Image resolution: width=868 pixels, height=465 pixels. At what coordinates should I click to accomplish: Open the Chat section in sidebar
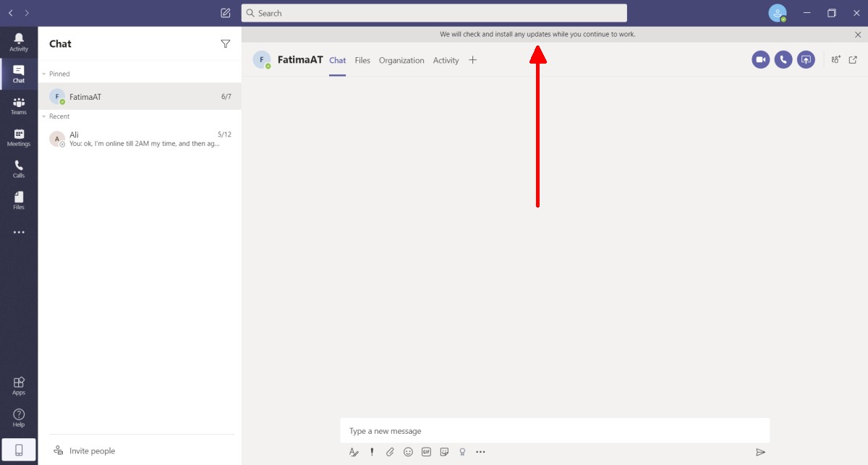point(19,74)
